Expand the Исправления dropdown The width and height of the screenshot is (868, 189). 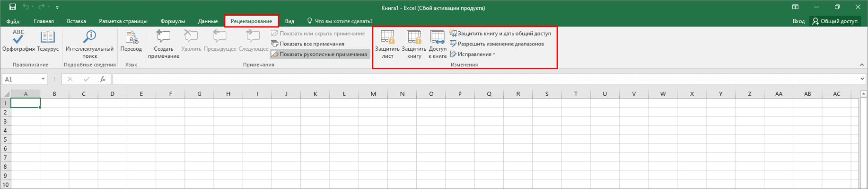(473, 54)
